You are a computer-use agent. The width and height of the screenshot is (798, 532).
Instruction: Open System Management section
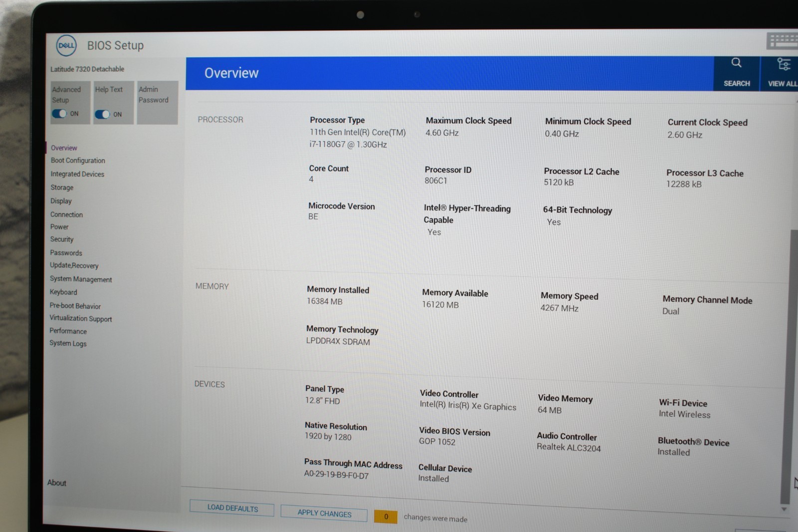point(81,279)
